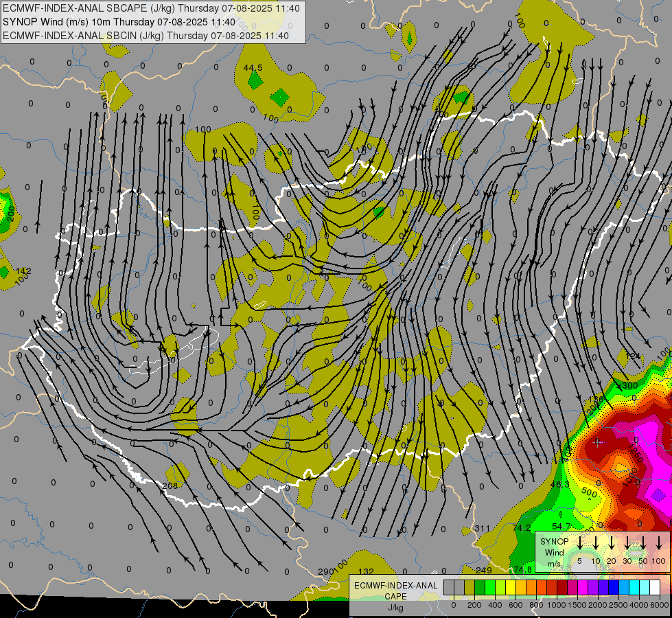Screen dimensions: 672x618
Task: Click the J/kg unit label in legend
Action: pos(395,608)
